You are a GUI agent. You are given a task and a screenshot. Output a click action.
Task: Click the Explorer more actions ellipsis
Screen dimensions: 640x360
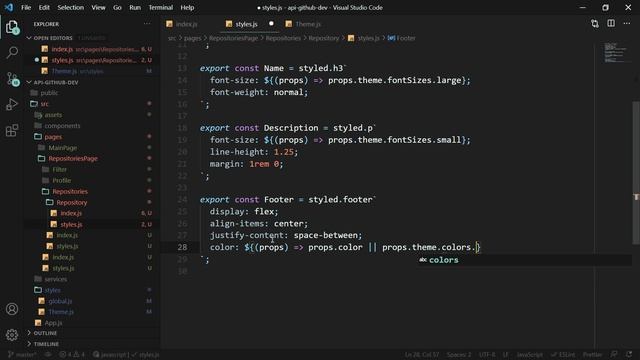(147, 24)
